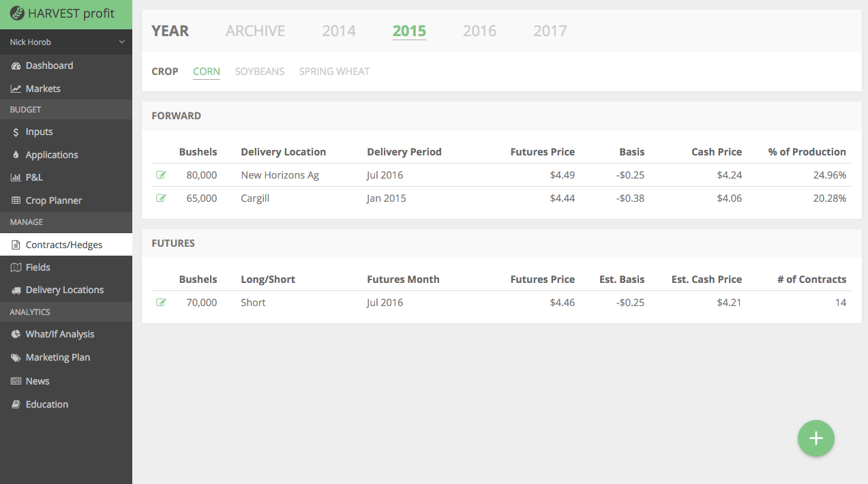This screenshot has height=484, width=868.
Task: Click the edit icon for New Horizons Ag contract
Action: click(x=161, y=175)
